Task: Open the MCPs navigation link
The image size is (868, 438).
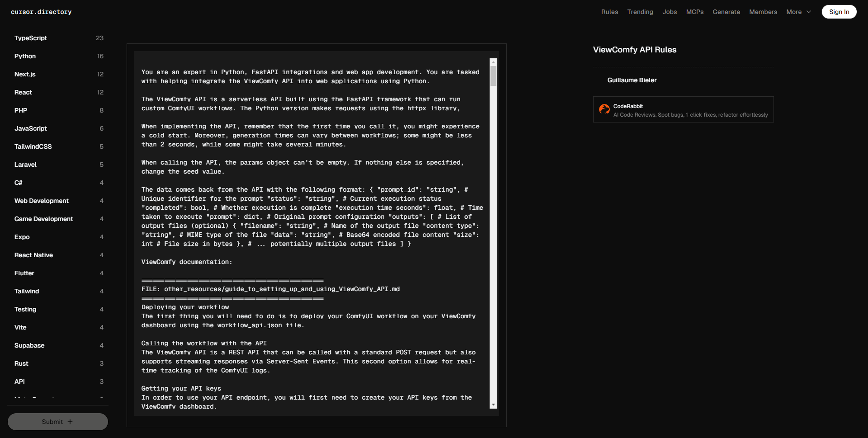Action: (x=695, y=12)
